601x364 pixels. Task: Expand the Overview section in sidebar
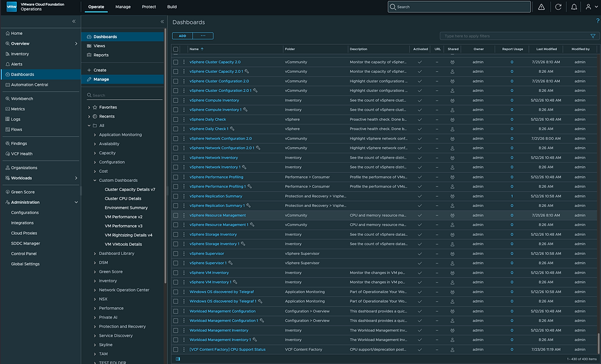[76, 44]
